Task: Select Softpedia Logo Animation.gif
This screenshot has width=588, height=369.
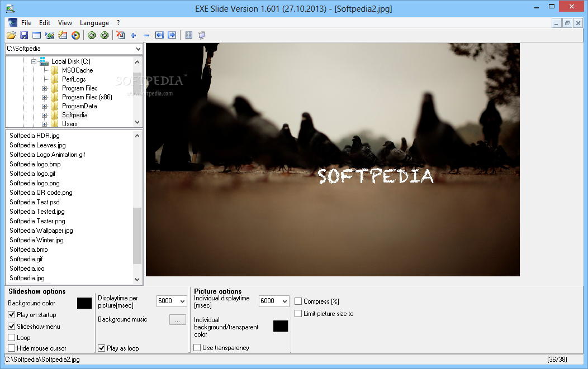Action: pos(48,155)
